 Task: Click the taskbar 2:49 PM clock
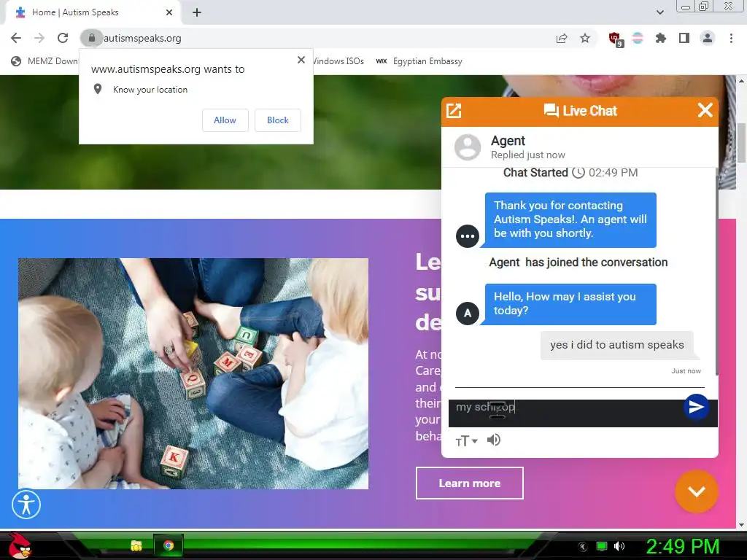coord(682,546)
